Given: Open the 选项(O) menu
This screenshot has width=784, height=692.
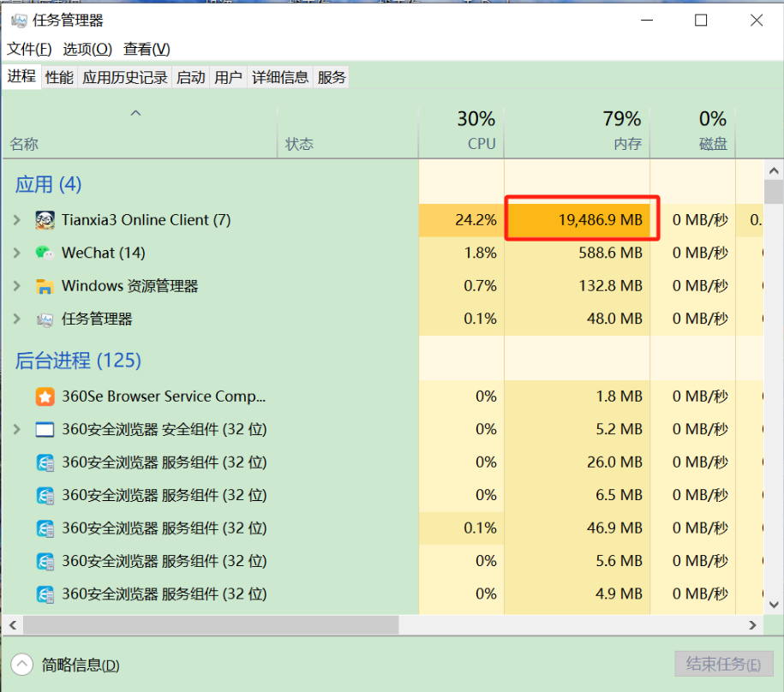Looking at the screenshot, I should (87, 49).
